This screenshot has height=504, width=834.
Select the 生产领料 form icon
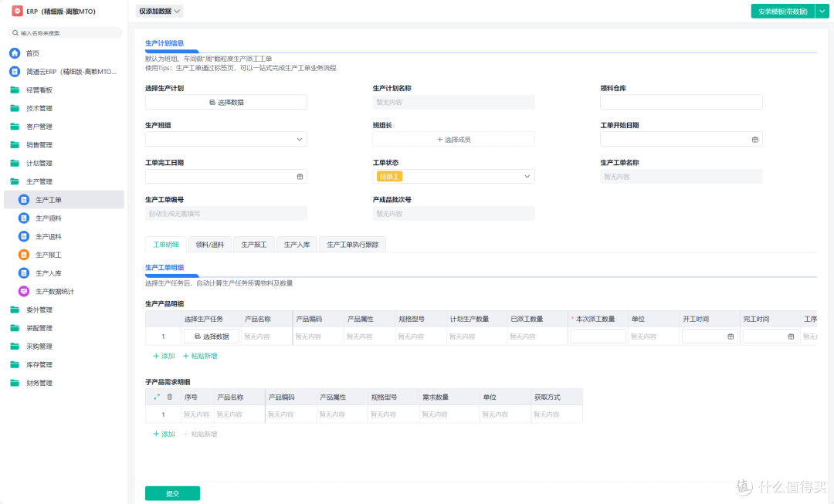pyautogui.click(x=24, y=218)
